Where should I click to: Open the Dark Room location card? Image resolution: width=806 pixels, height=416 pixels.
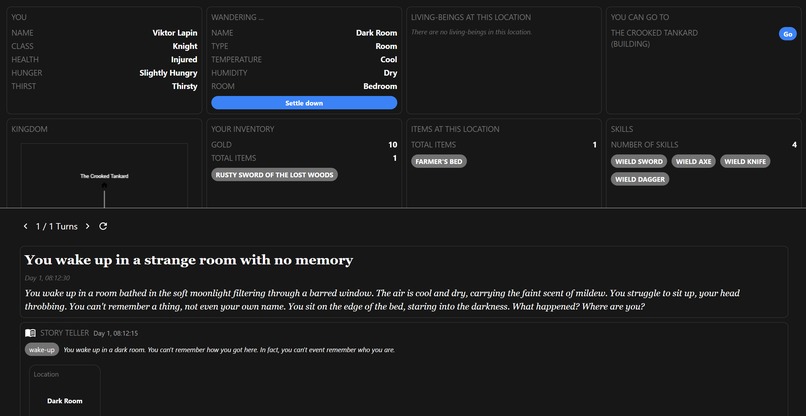coord(65,391)
